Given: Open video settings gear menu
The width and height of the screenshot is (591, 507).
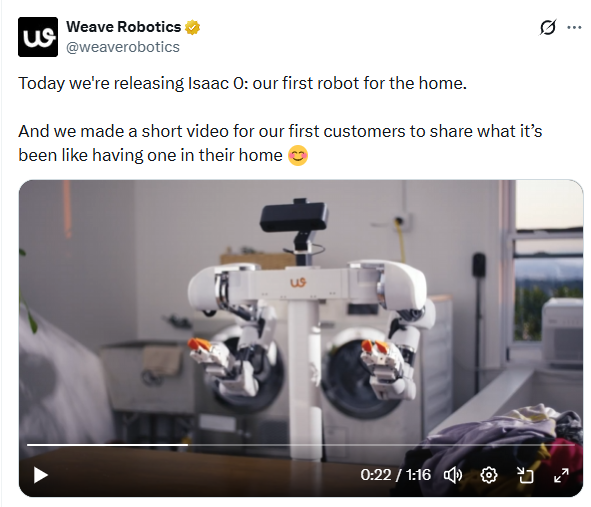Looking at the screenshot, I should [489, 475].
